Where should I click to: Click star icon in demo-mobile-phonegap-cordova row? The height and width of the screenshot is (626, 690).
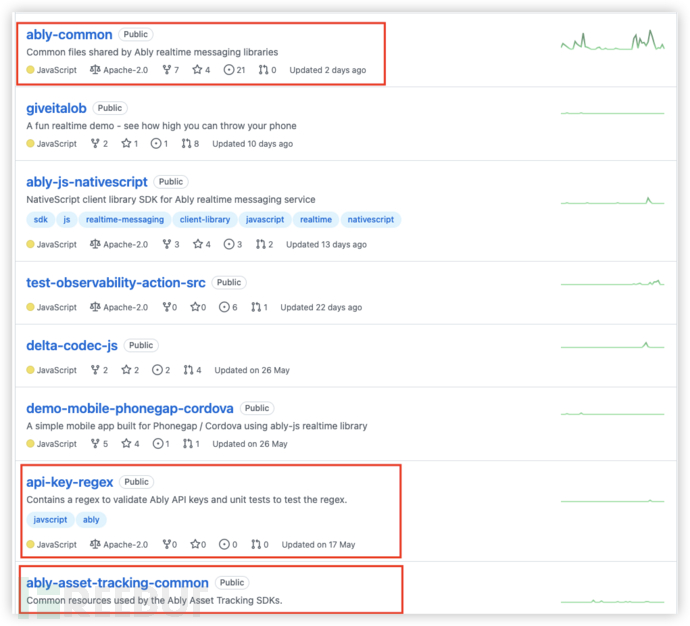coord(126,443)
